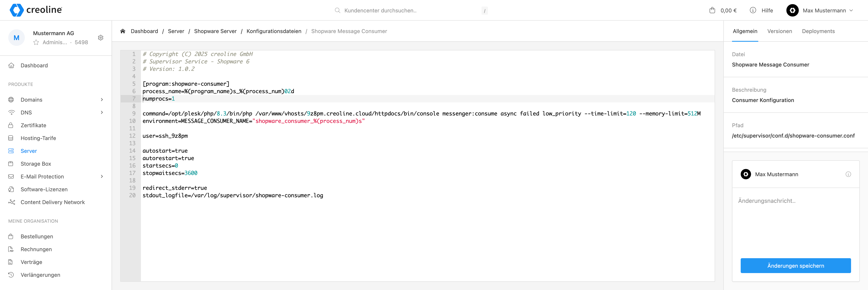Click info icon in Max Mustermann card
The height and width of the screenshot is (290, 868).
848,174
